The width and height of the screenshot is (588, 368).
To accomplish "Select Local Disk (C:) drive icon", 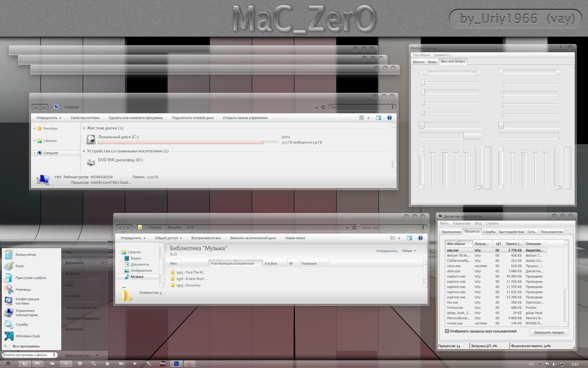I will (x=91, y=140).
